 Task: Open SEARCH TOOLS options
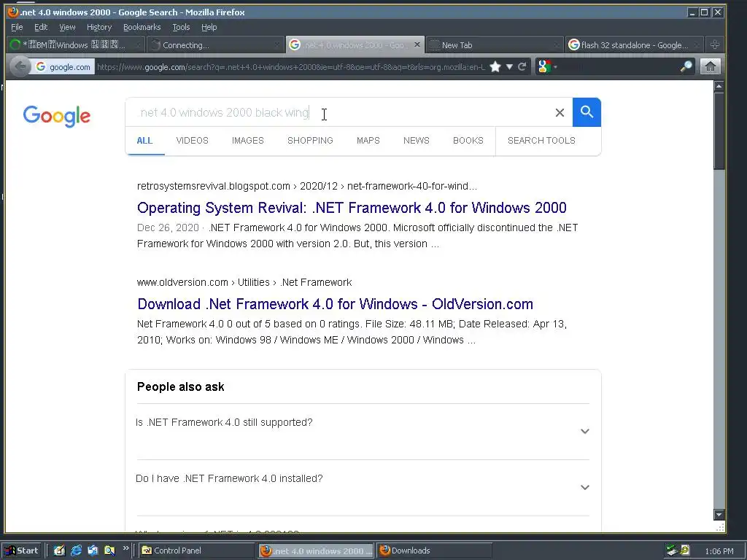click(541, 141)
